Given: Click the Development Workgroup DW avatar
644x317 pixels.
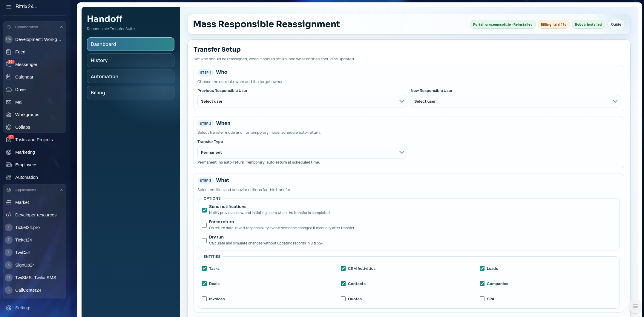Looking at the screenshot, I should pos(9,39).
